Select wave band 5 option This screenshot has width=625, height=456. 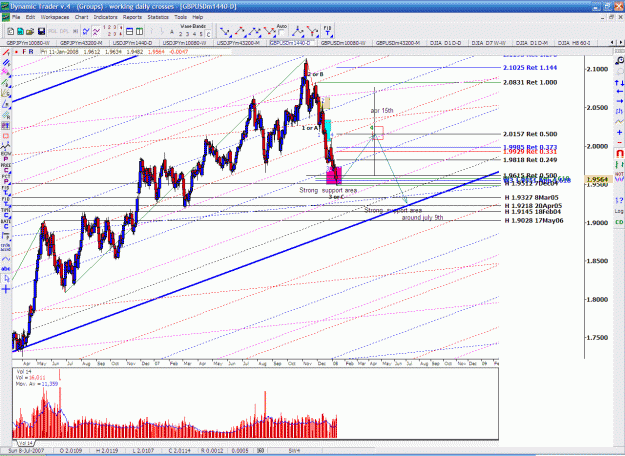201,34
